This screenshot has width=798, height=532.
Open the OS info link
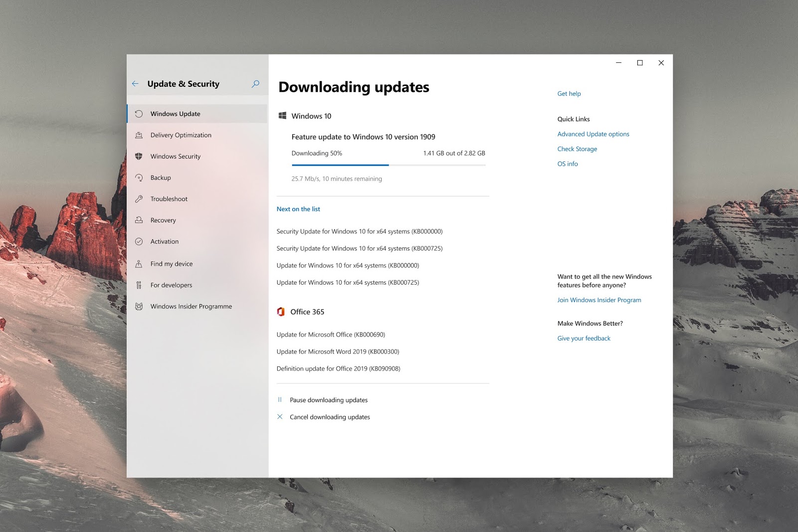pyautogui.click(x=568, y=164)
